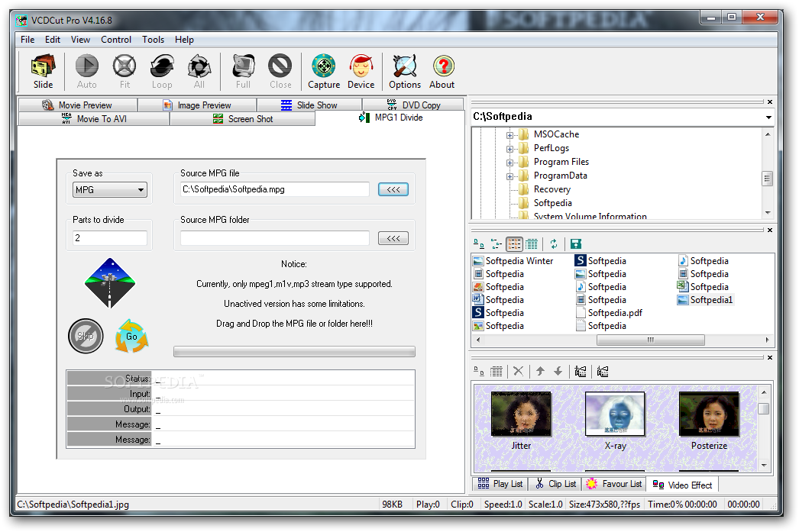Expand the Program Files folder node
The width and height of the screenshot is (799, 532).
click(x=509, y=163)
